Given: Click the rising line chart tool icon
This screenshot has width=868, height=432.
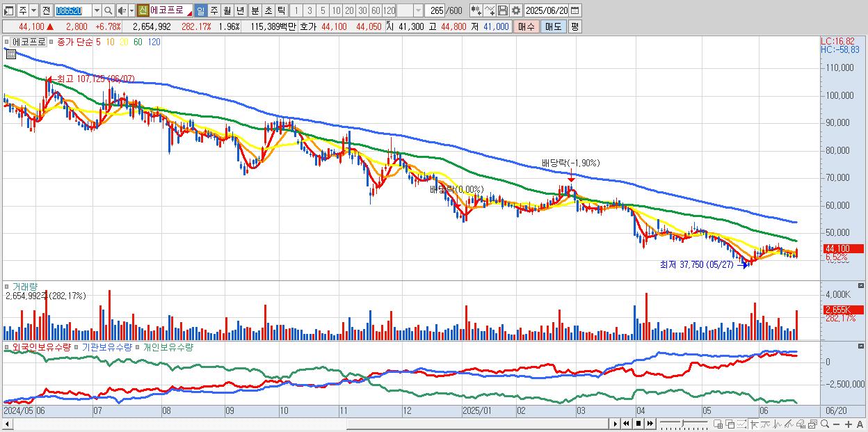Looking at the screenshot, I should pyautogui.click(x=789, y=424).
